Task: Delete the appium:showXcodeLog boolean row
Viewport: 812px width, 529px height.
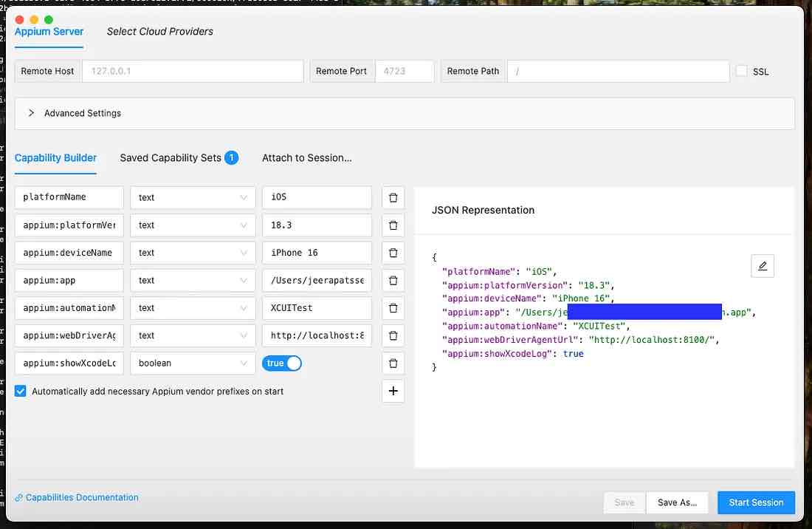Action: coord(393,364)
